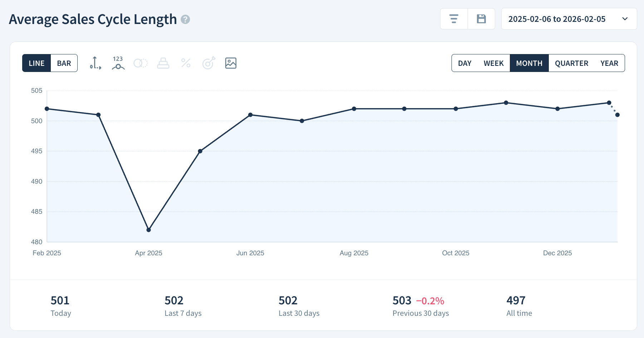Enable previous period comparison overlay
Viewport: 644px width, 338px height.
pyautogui.click(x=141, y=63)
